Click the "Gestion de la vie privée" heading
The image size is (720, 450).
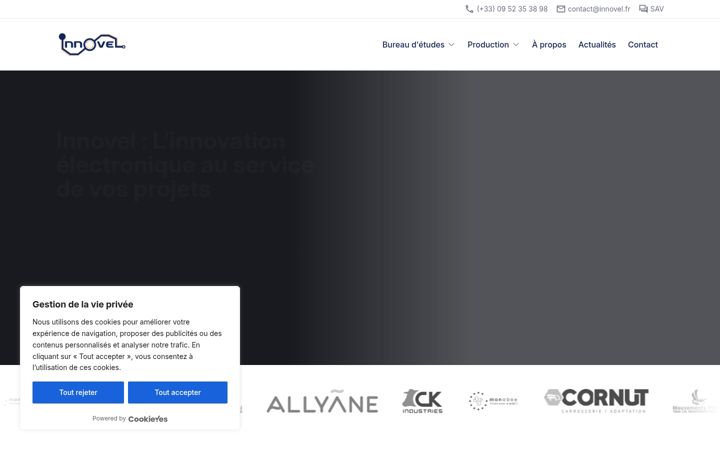pyautogui.click(x=83, y=304)
